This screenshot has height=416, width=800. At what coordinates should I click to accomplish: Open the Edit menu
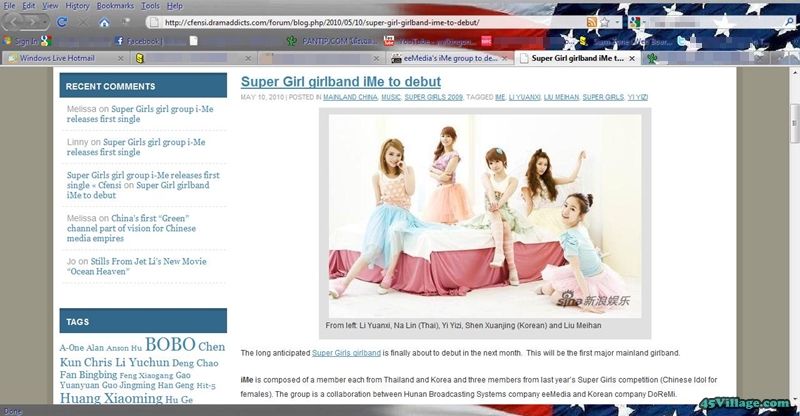tap(29, 6)
